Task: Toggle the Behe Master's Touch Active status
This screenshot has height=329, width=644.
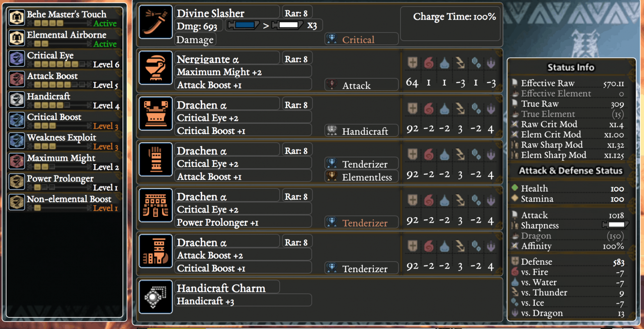Action: (105, 23)
